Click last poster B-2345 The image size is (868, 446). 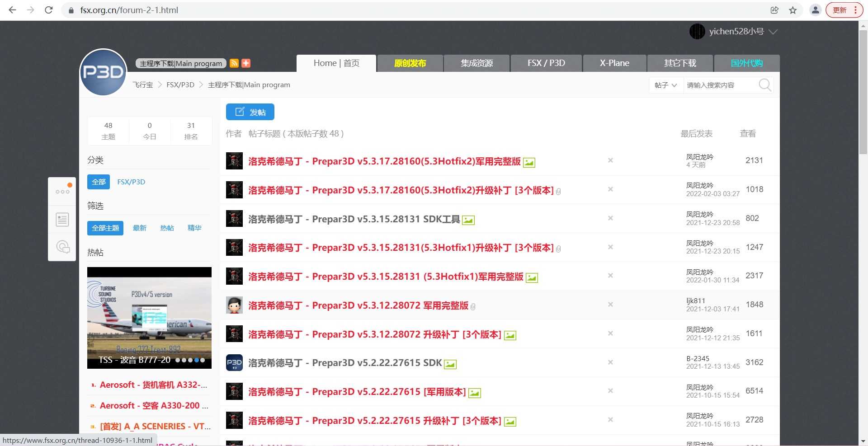tap(698, 358)
